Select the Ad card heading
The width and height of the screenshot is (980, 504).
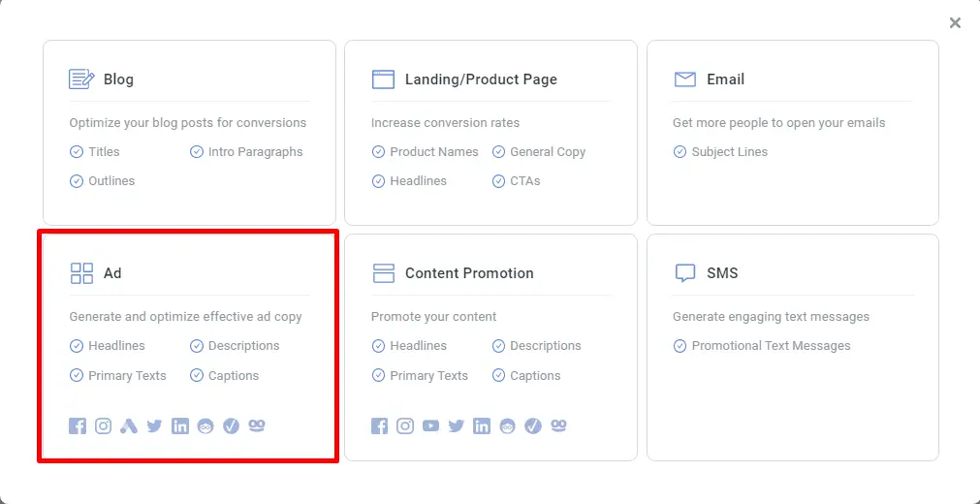pos(112,273)
